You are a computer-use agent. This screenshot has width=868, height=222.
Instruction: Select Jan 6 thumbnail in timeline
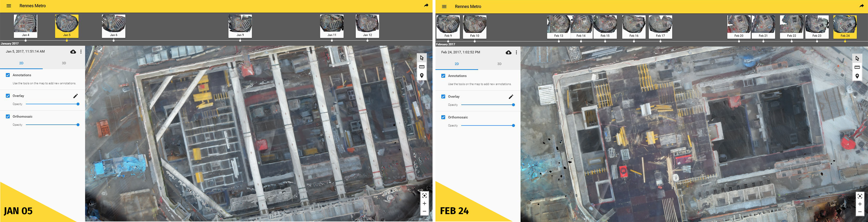click(113, 26)
